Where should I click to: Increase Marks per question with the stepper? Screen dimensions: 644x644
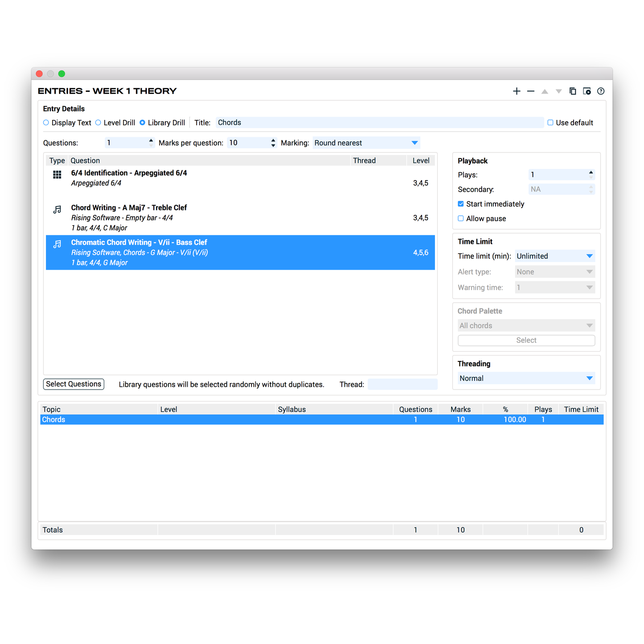pyautogui.click(x=273, y=140)
